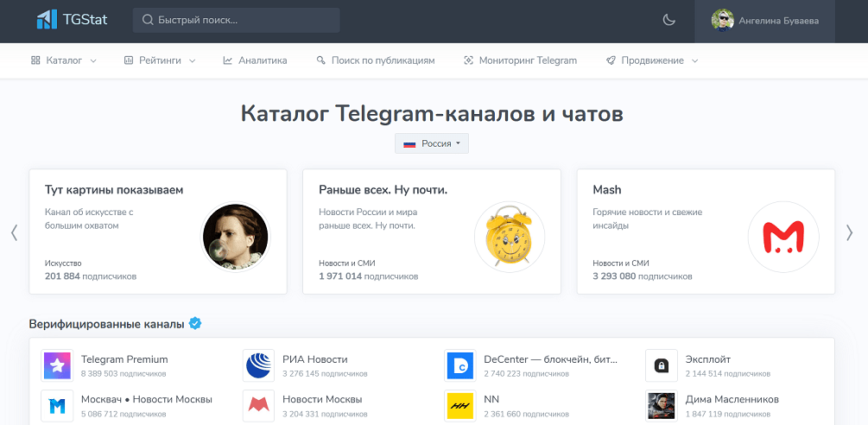The image size is (868, 425).
Task: Click the NN yellow channel logo
Action: (460, 406)
